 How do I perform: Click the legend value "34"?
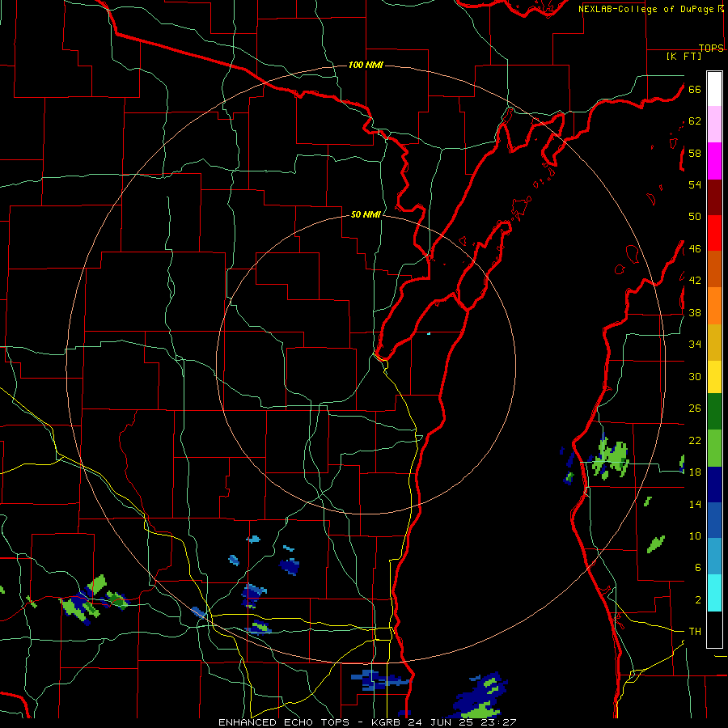click(695, 345)
